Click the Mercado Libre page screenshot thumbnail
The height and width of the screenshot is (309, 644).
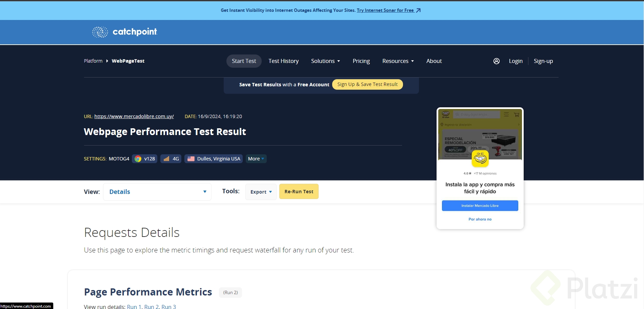[480, 168]
